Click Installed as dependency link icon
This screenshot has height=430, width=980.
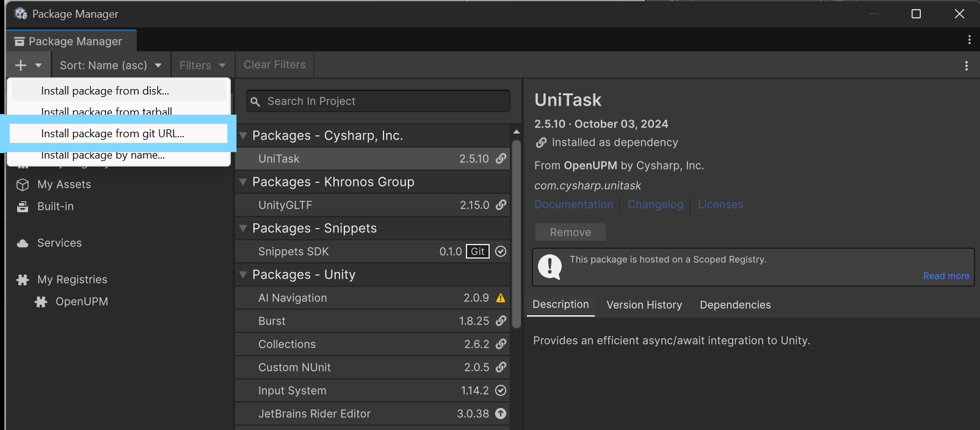(x=541, y=143)
